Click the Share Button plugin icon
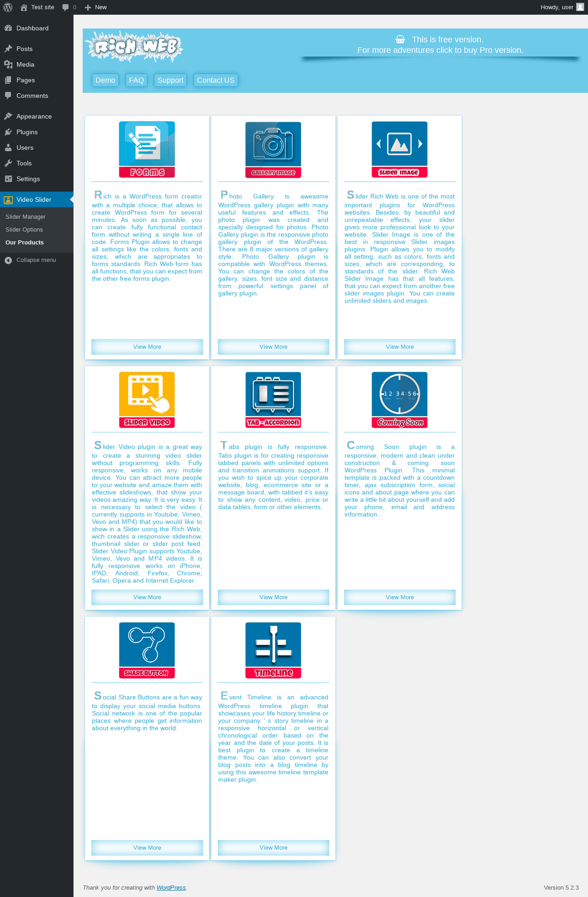 click(147, 650)
